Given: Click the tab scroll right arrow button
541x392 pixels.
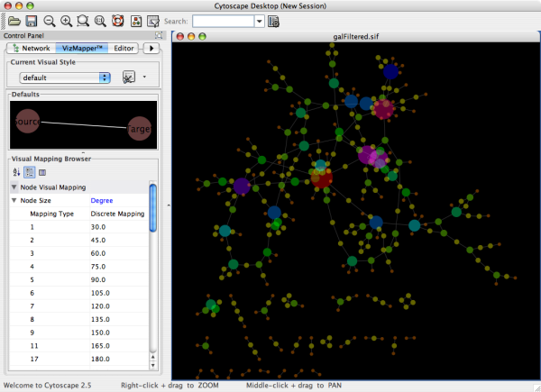Looking at the screenshot, I should pos(151,48).
